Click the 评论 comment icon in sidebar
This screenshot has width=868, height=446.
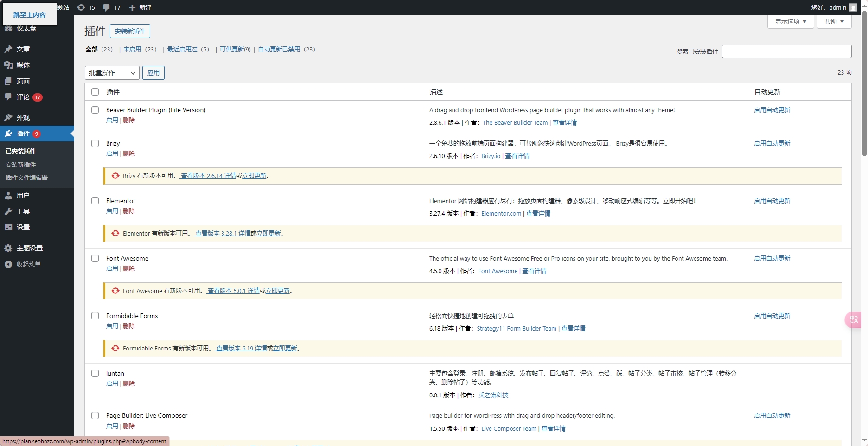[x=8, y=97]
